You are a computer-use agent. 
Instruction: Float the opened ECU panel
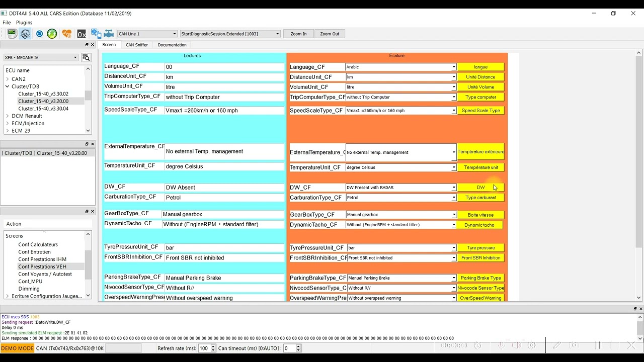pyautogui.click(x=87, y=144)
